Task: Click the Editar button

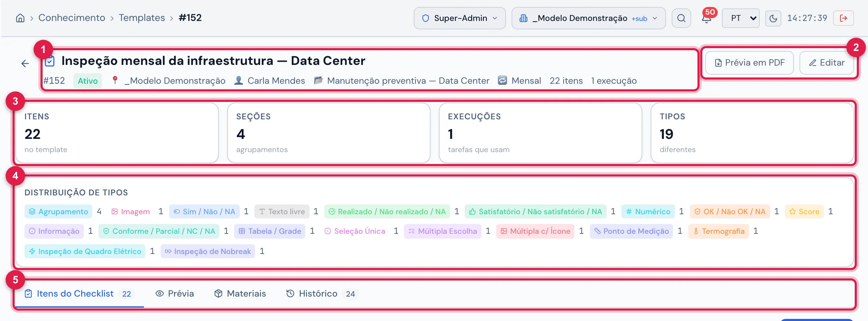Action: [x=827, y=63]
